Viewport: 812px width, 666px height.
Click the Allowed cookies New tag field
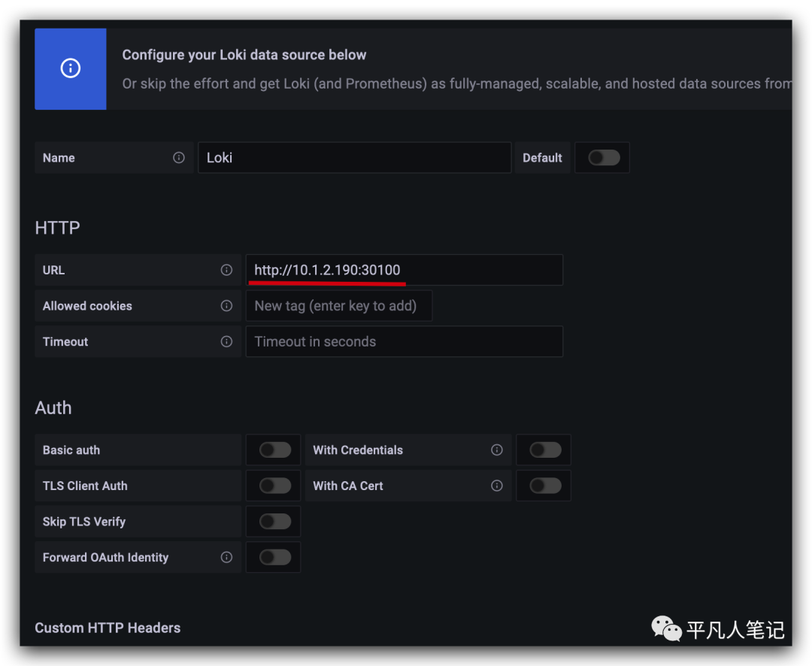coord(338,305)
